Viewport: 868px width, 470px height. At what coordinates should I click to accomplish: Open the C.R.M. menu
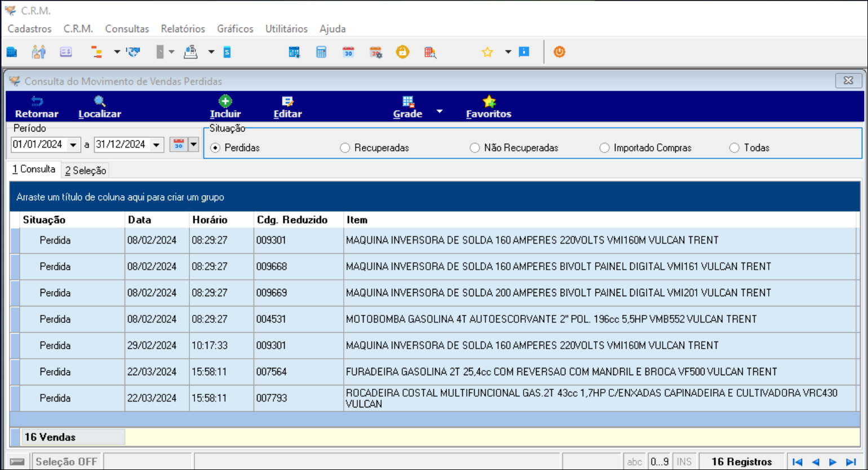click(78, 29)
